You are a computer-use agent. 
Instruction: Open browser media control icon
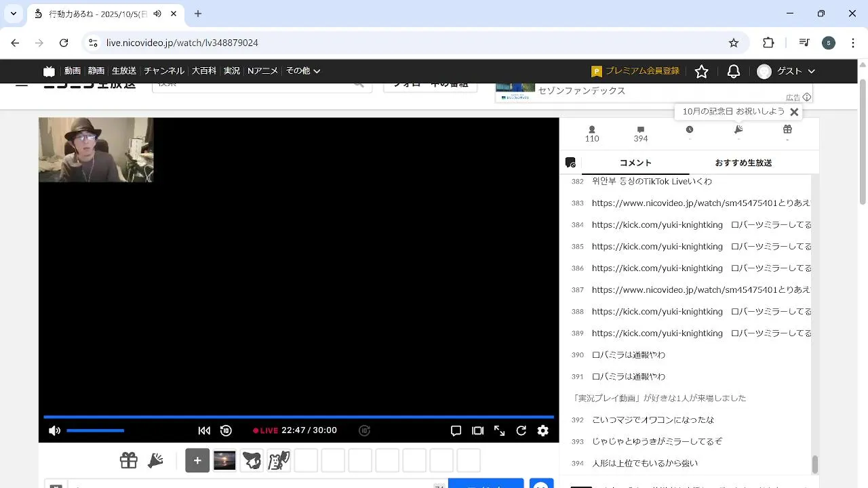pos(804,43)
